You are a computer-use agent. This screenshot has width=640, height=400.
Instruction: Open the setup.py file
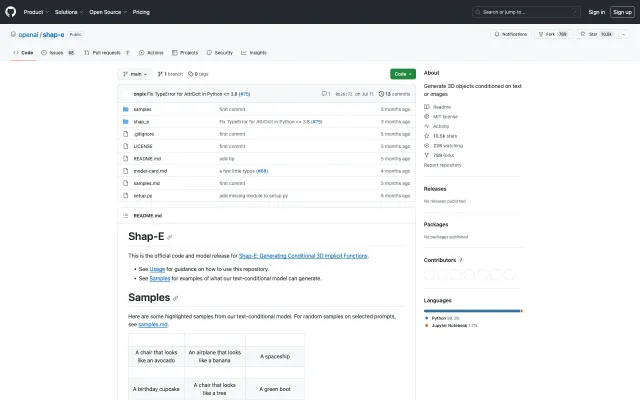point(143,195)
